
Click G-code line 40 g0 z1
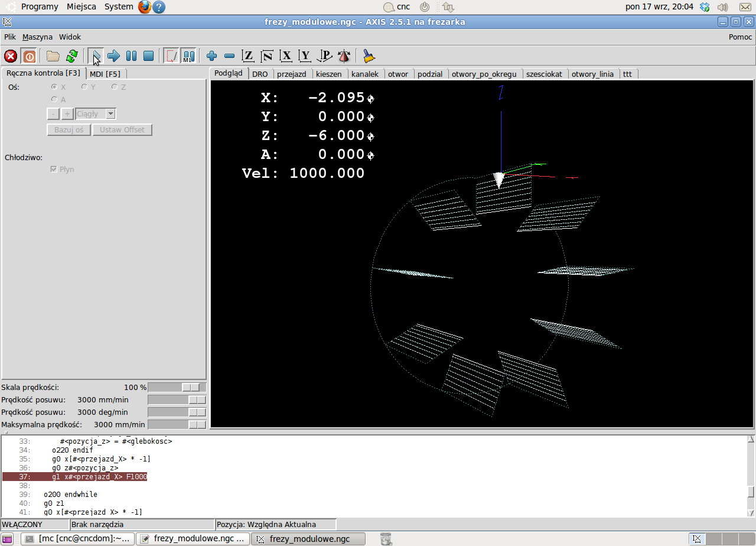[x=54, y=503]
